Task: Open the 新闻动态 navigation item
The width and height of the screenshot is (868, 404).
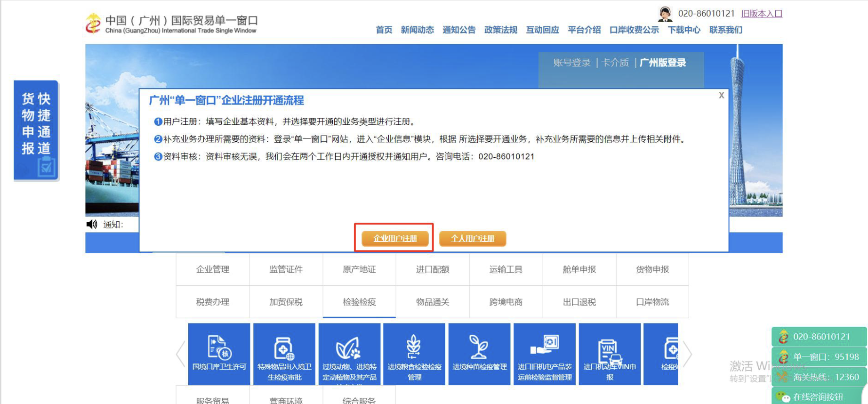Action: click(x=417, y=30)
